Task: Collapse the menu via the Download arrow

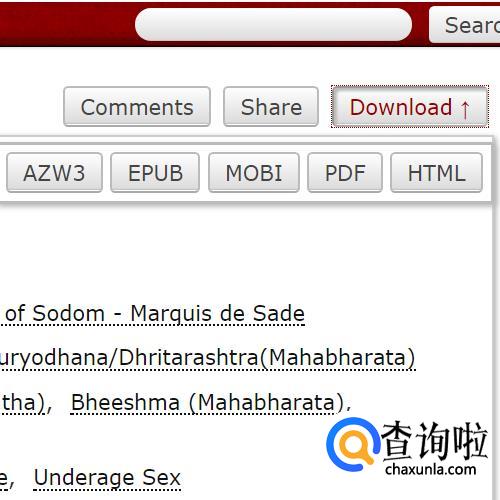Action: [465, 108]
